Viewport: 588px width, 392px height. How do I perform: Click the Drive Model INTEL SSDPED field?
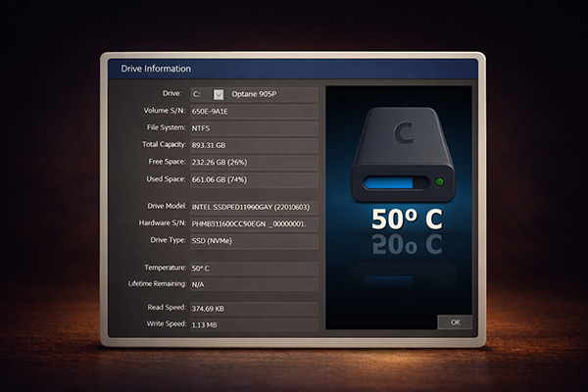click(253, 207)
